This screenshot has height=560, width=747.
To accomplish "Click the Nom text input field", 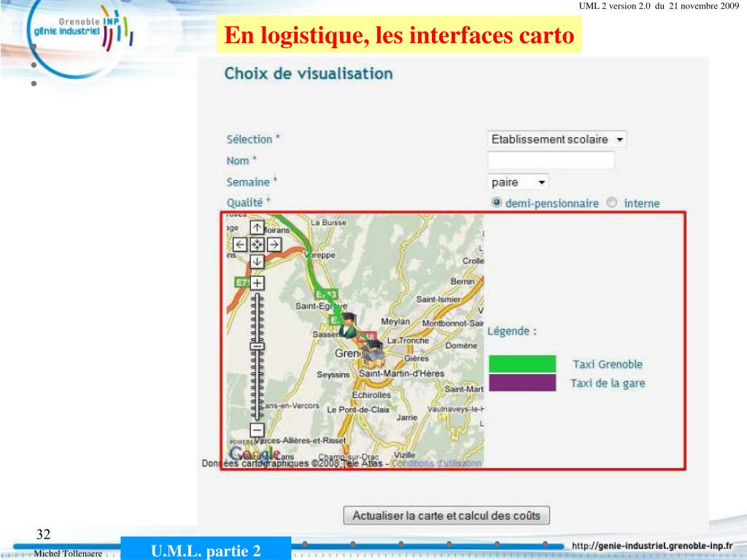I will (x=551, y=160).
